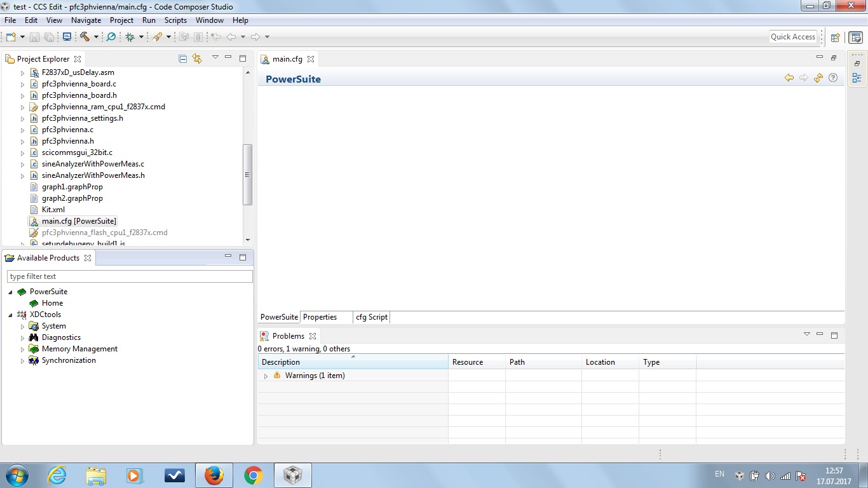Click the help question mark in PowerSuite header
The width and height of the screenshot is (868, 488).
click(x=833, y=78)
